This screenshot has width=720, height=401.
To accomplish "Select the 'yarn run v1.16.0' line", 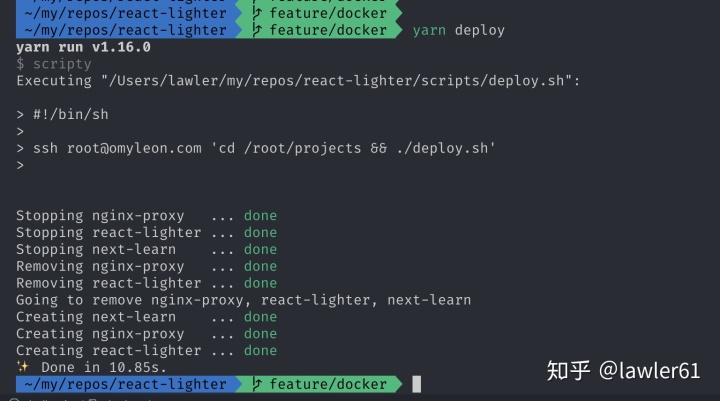I will (x=83, y=47).
